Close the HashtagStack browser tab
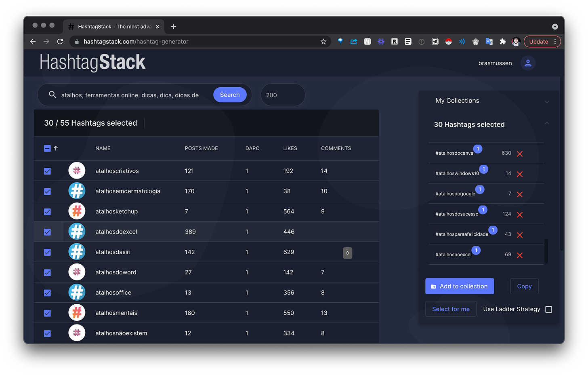Image resolution: width=588 pixels, height=375 pixels. pos(157,27)
